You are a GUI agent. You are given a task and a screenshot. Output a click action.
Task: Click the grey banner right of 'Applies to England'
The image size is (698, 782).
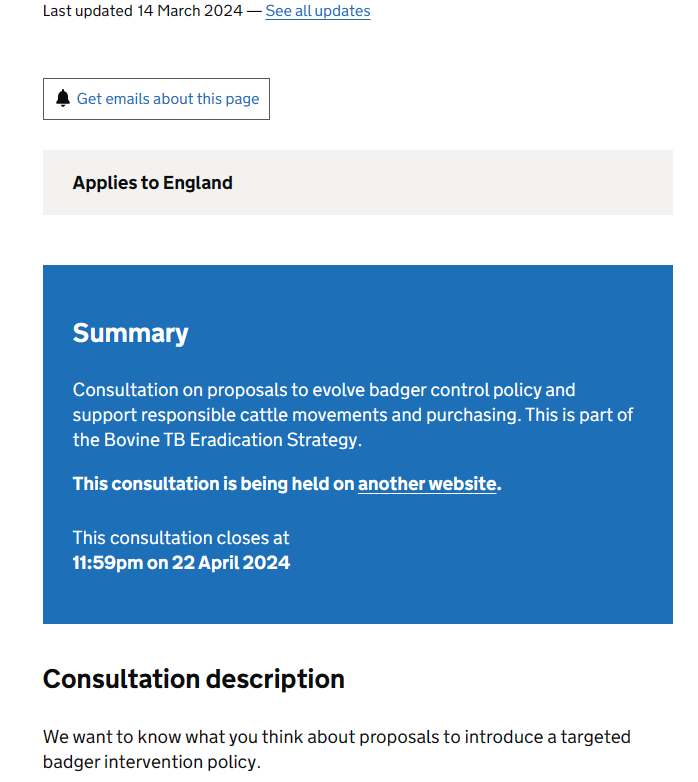(x=480, y=183)
